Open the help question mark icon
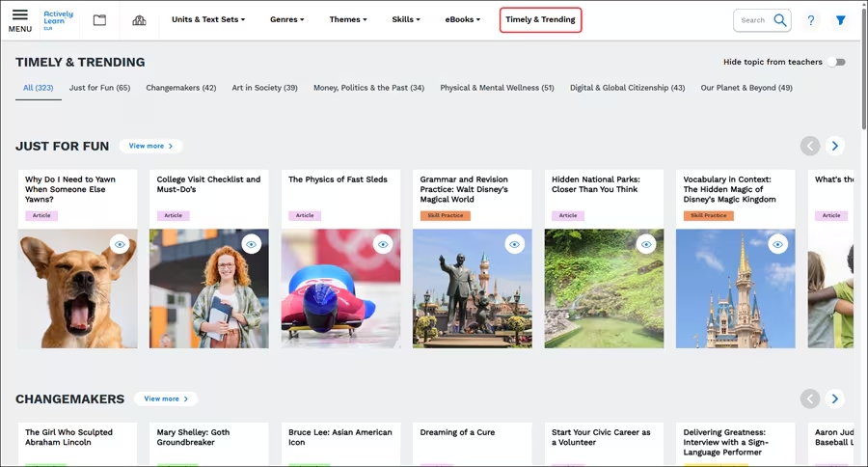868x467 pixels. (811, 20)
